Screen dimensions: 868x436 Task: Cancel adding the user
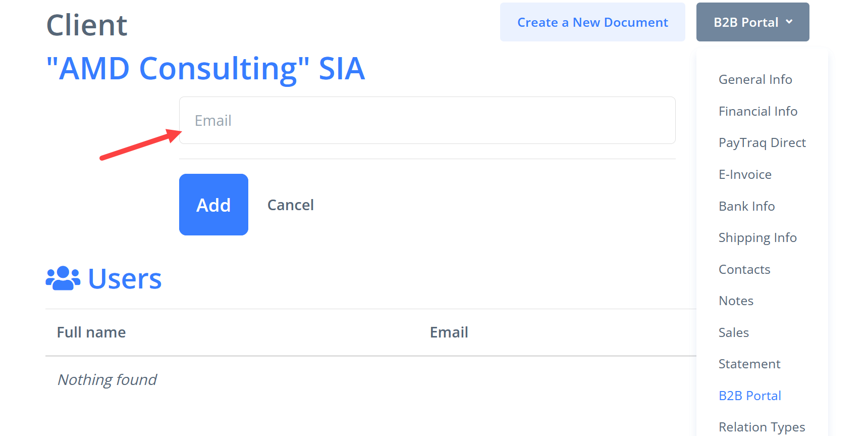(290, 205)
